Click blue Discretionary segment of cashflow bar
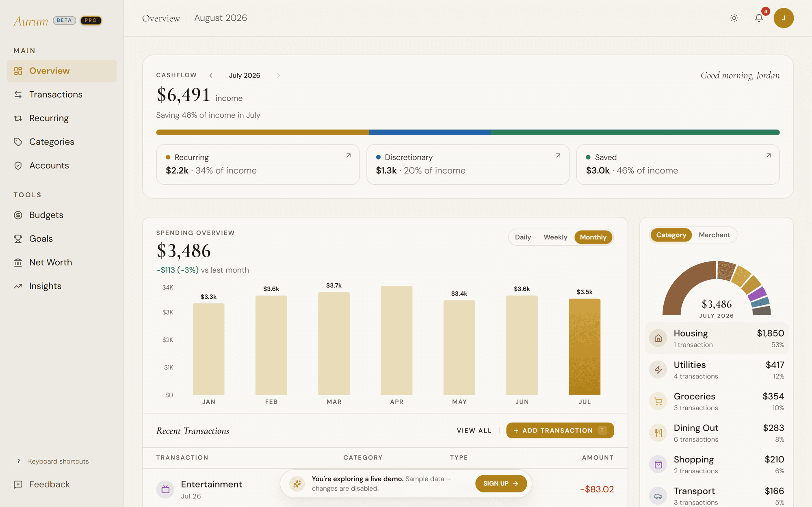 point(430,132)
